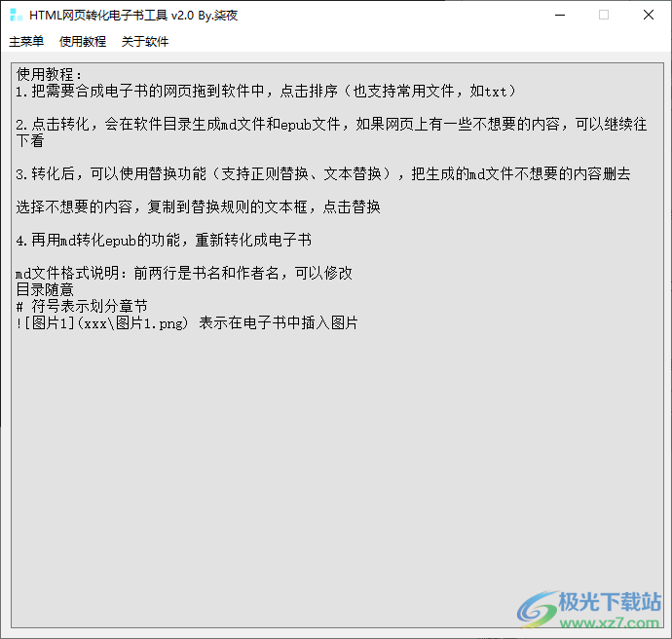Open the 使用教程 menu
This screenshot has height=639, width=672.
(83, 42)
